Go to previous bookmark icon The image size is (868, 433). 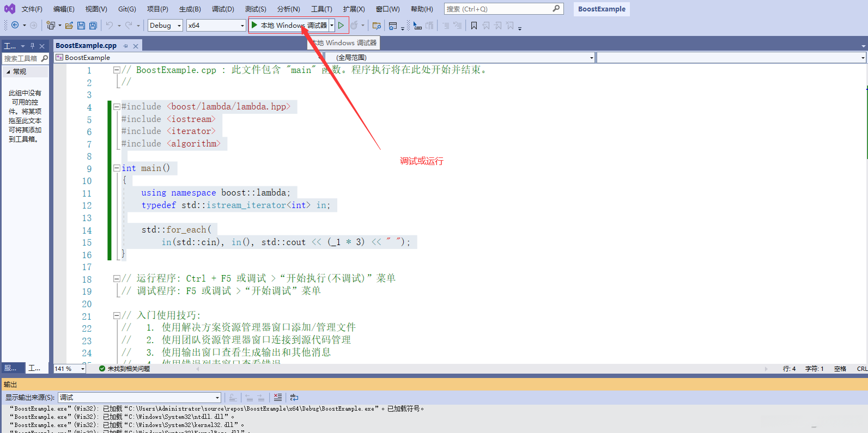pos(486,25)
